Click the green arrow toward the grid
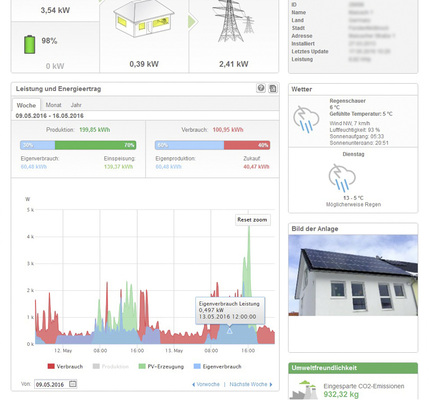The image size is (429, 400). pyautogui.click(x=193, y=22)
